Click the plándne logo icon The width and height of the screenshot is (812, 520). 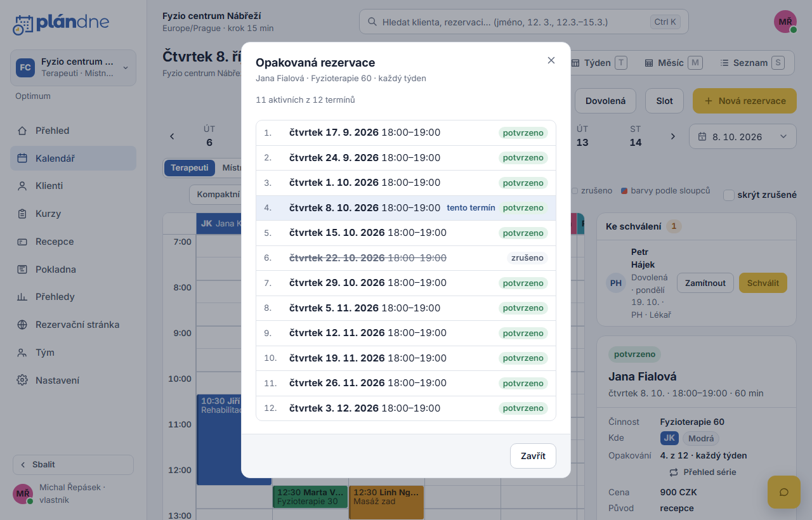[22, 24]
